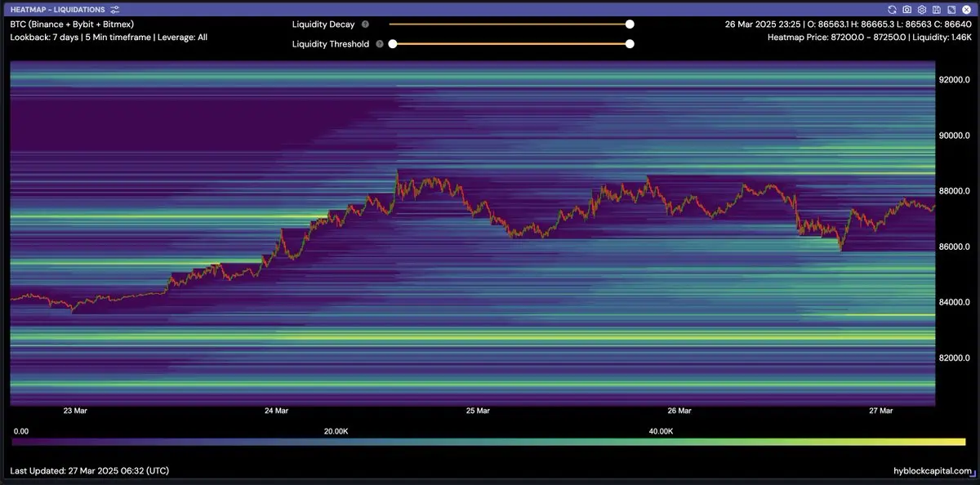The width and height of the screenshot is (980, 485).
Task: Click Heatmap Price and Liquidity readout
Action: coord(869,38)
